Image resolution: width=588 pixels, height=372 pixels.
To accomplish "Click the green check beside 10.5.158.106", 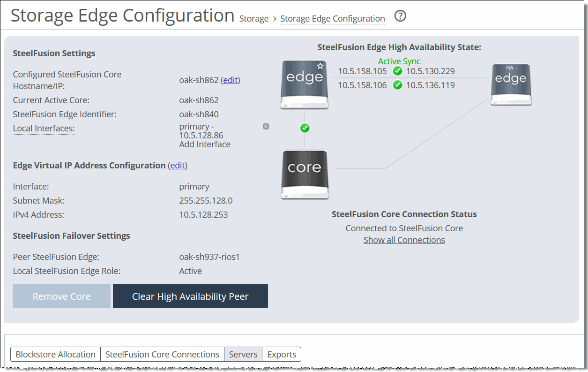I will [397, 85].
